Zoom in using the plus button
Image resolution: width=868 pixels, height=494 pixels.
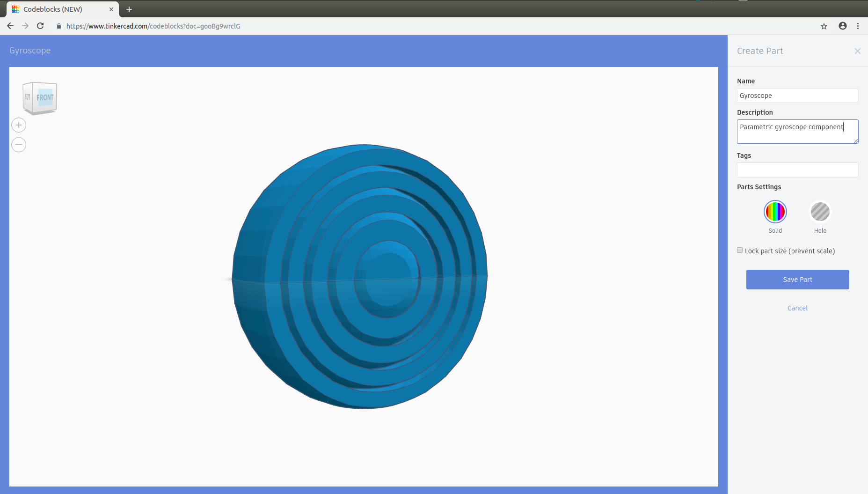click(18, 125)
